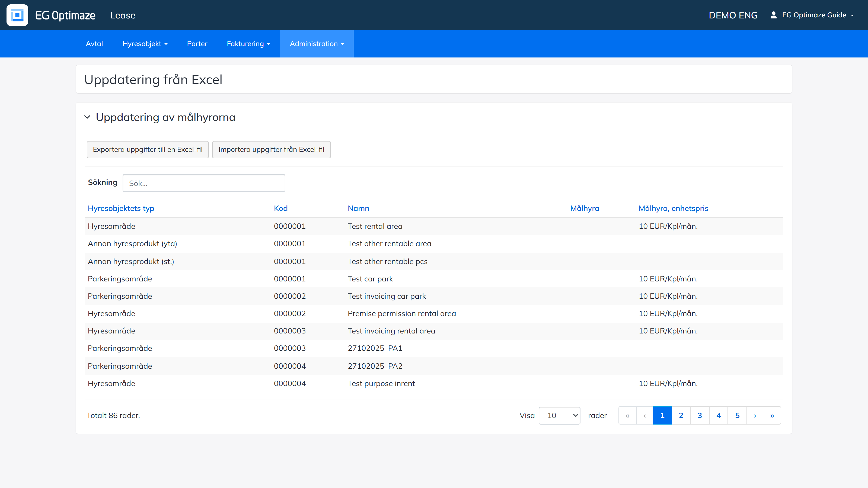Viewport: 868px width, 488px height.
Task: Click the Totalt 86 rader text
Action: (113, 415)
